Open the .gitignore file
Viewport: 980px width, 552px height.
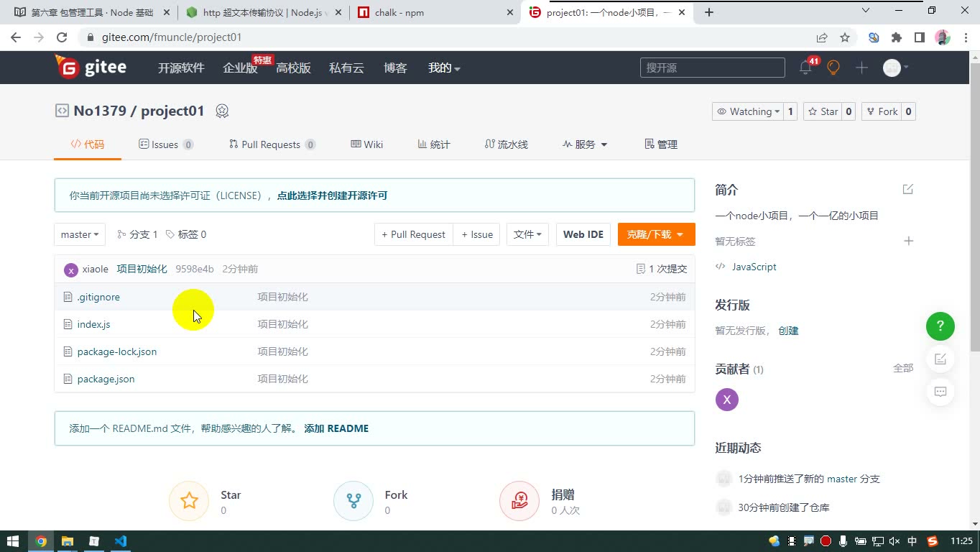98,297
